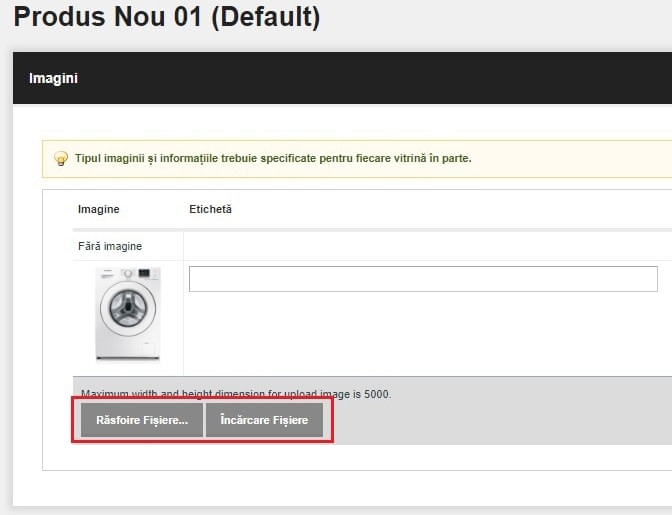Click the Încărcare Fișiere upload button

[264, 420]
